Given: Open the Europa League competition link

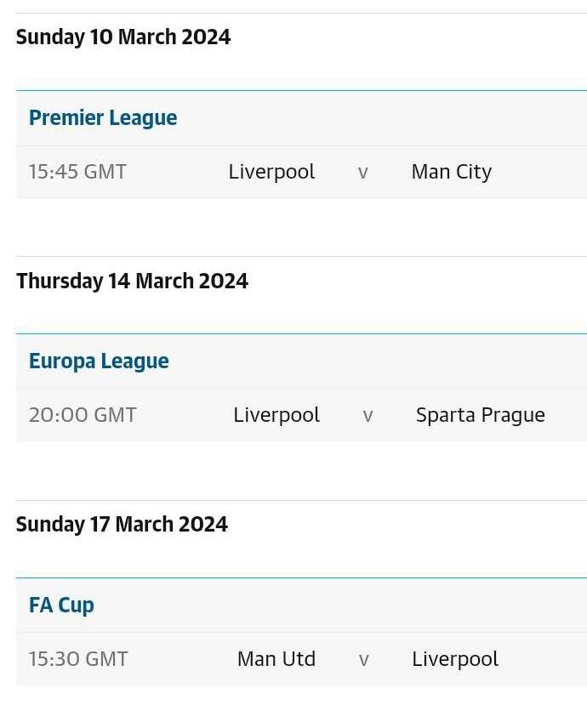Looking at the screenshot, I should [x=99, y=361].
